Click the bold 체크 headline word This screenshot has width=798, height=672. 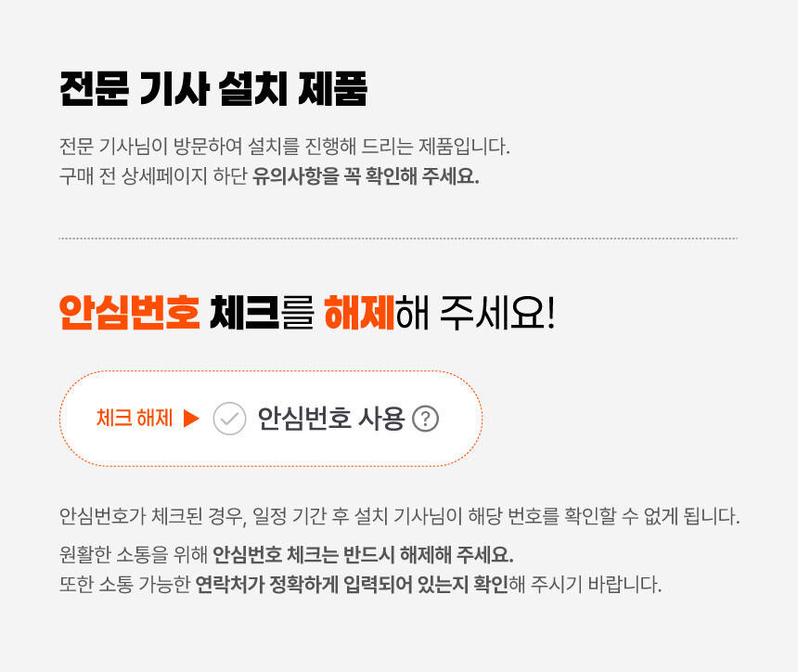coord(245,312)
